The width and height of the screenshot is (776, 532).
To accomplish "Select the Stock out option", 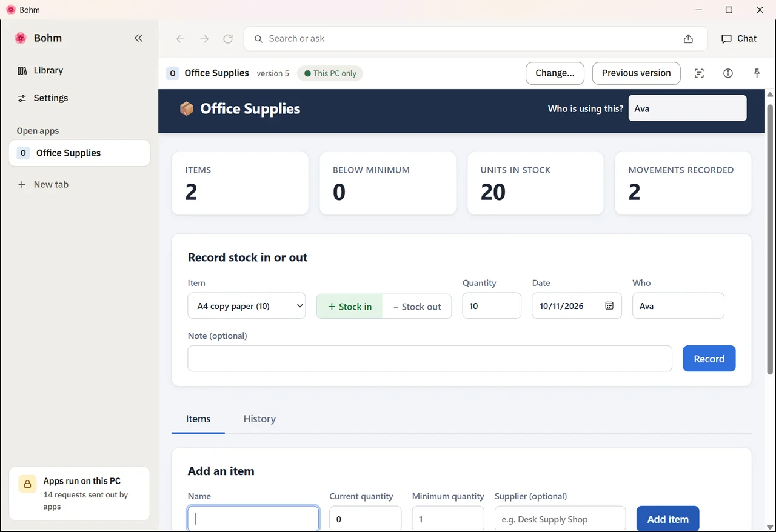I will (x=416, y=307).
